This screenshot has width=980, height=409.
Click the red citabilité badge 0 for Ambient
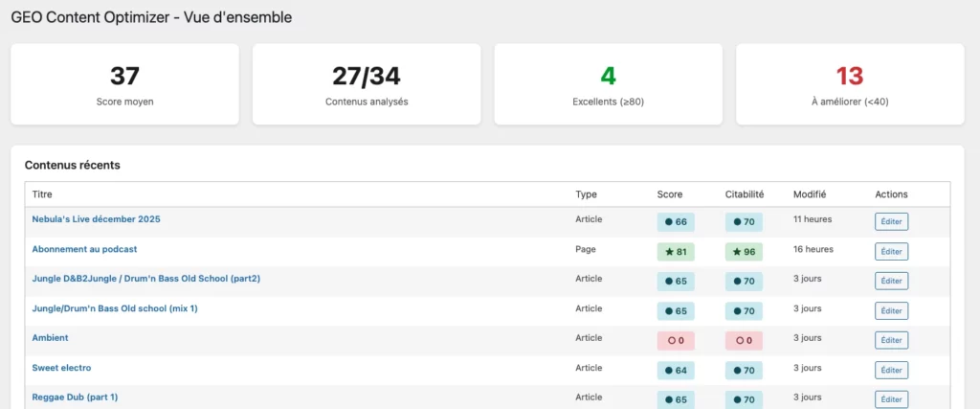pos(744,341)
